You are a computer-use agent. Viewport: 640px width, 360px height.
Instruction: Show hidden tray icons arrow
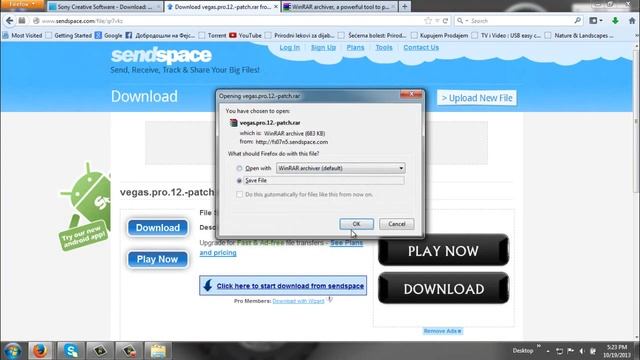coord(548,351)
